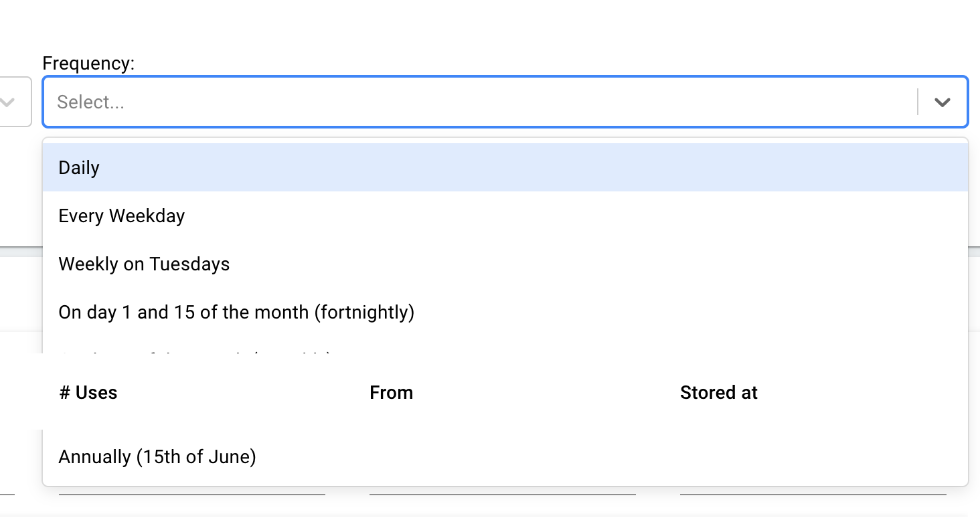Click the Stored at column header
The height and width of the screenshot is (522, 980).
pyautogui.click(x=719, y=393)
